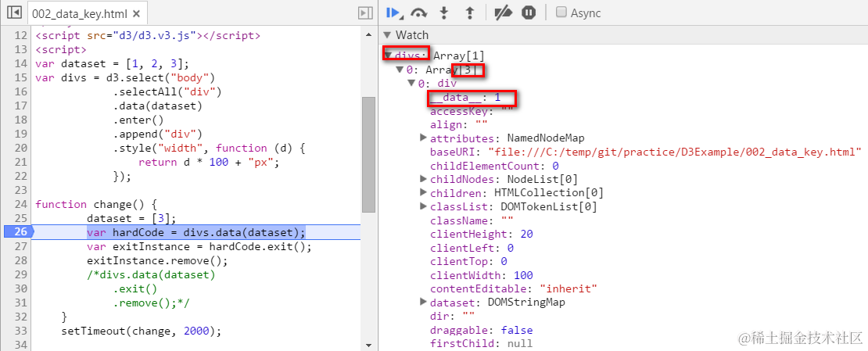Toggle pause on exceptions
The height and width of the screenshot is (351, 868).
[x=529, y=13]
